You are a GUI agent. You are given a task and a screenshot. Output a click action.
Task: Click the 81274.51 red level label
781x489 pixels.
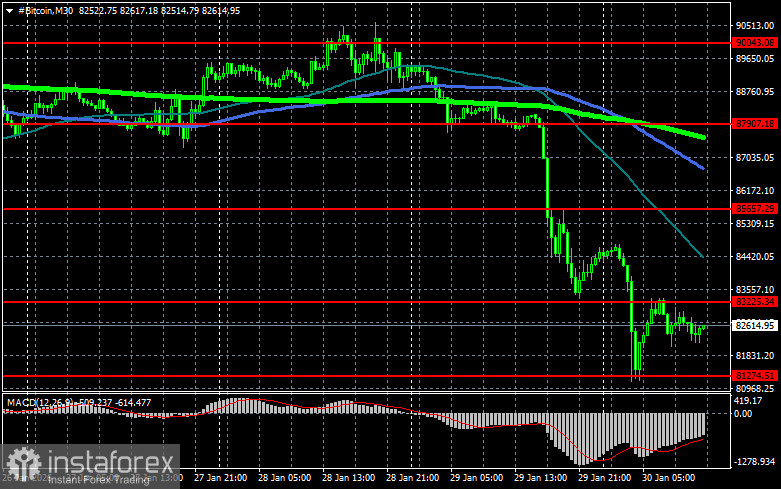(x=755, y=376)
